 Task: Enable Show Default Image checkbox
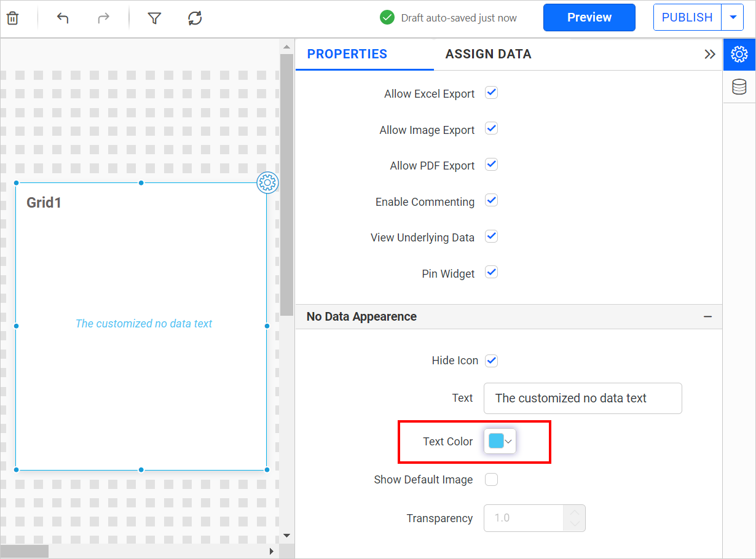tap(491, 480)
